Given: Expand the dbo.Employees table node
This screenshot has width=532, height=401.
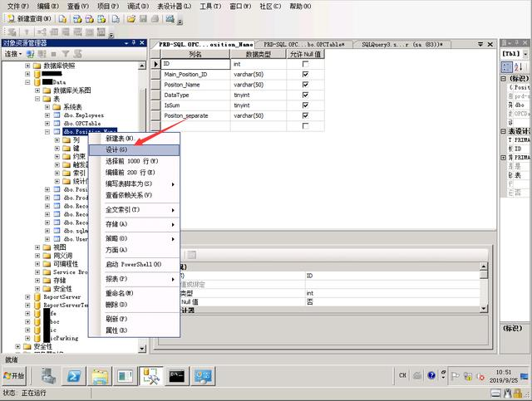Looking at the screenshot, I should tap(47, 115).
